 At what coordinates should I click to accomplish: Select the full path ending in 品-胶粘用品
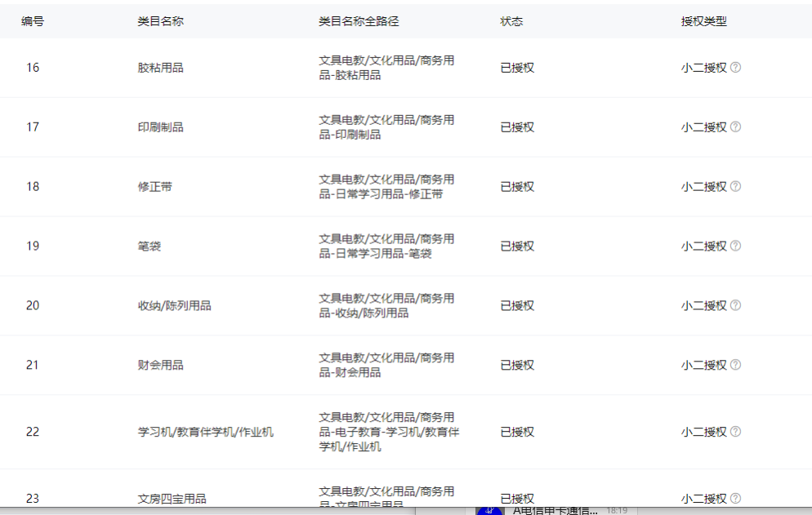[386, 68]
